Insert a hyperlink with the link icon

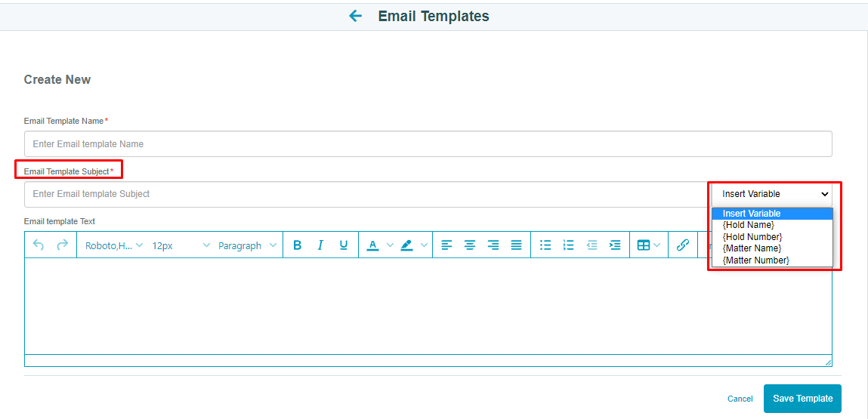tap(683, 245)
